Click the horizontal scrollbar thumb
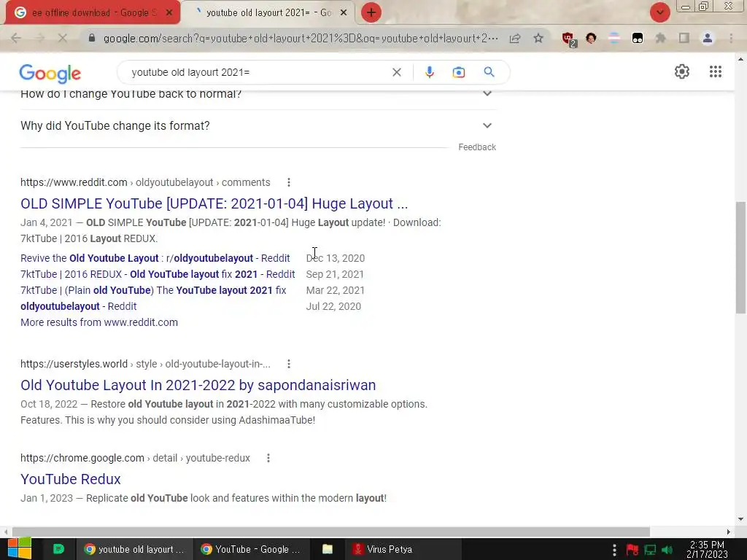Image resolution: width=747 pixels, height=560 pixels. (x=331, y=532)
